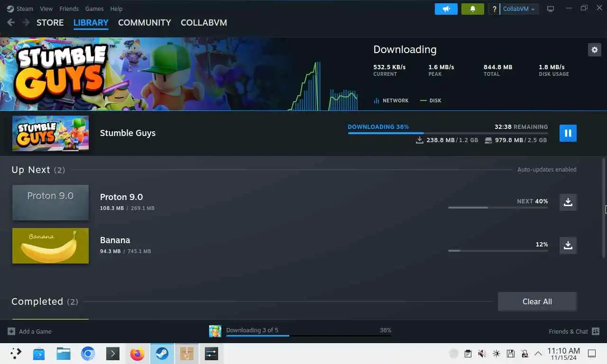607x364 pixels.
Task: Open the Help menu
Action: click(116, 9)
